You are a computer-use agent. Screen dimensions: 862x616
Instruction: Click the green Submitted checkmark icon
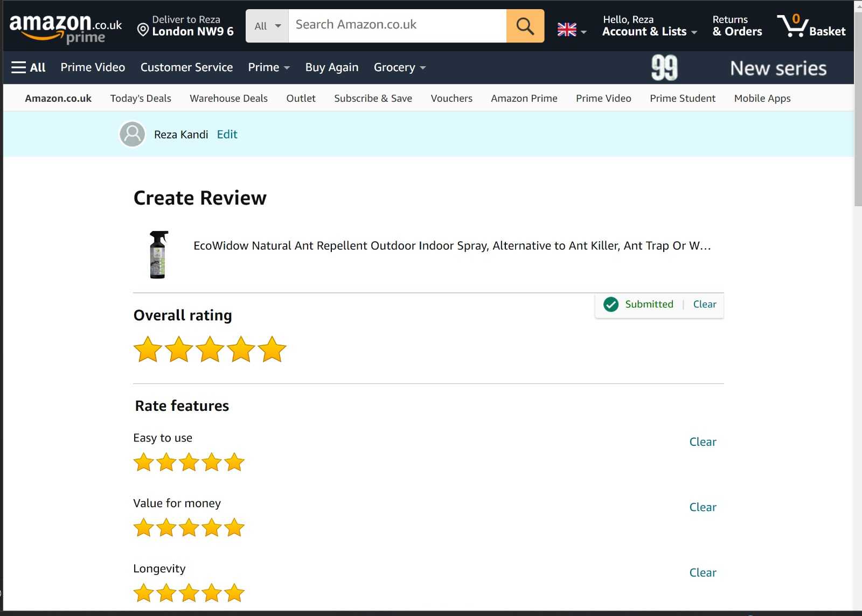point(611,304)
